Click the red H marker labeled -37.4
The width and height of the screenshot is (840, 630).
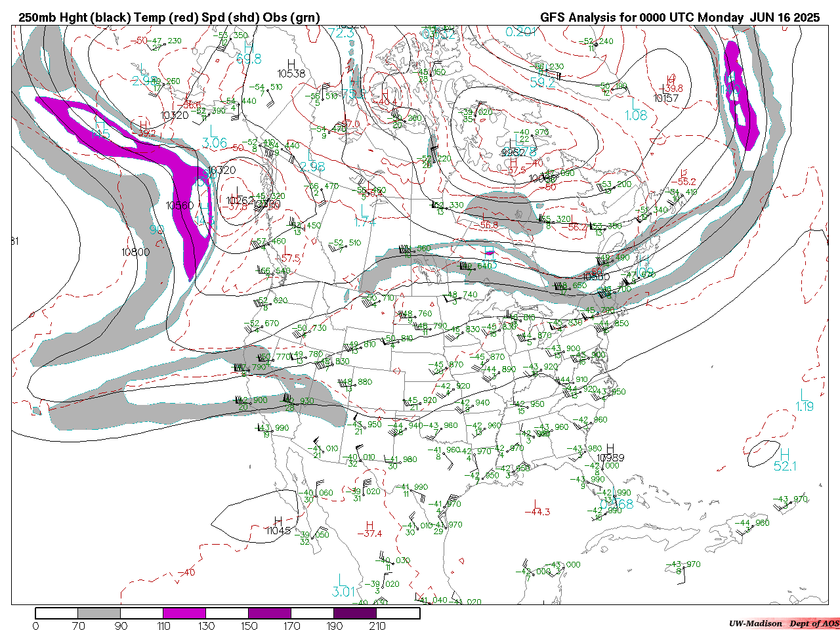369,526
